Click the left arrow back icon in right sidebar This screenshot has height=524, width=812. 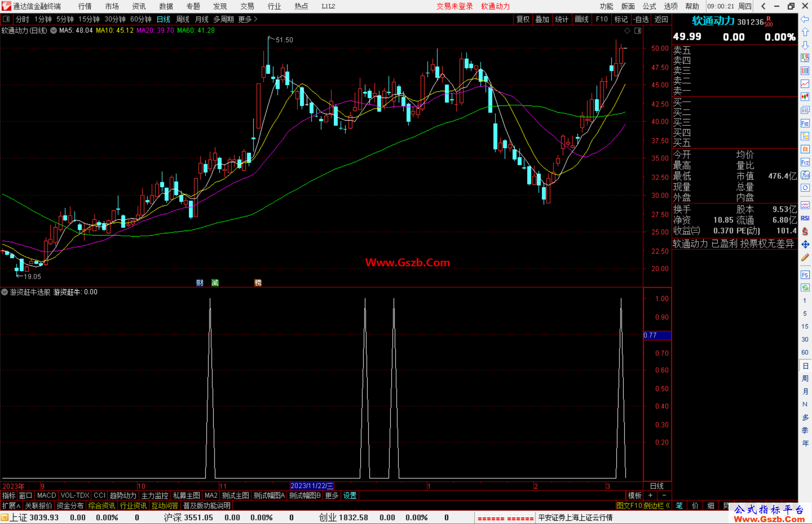pos(805,19)
